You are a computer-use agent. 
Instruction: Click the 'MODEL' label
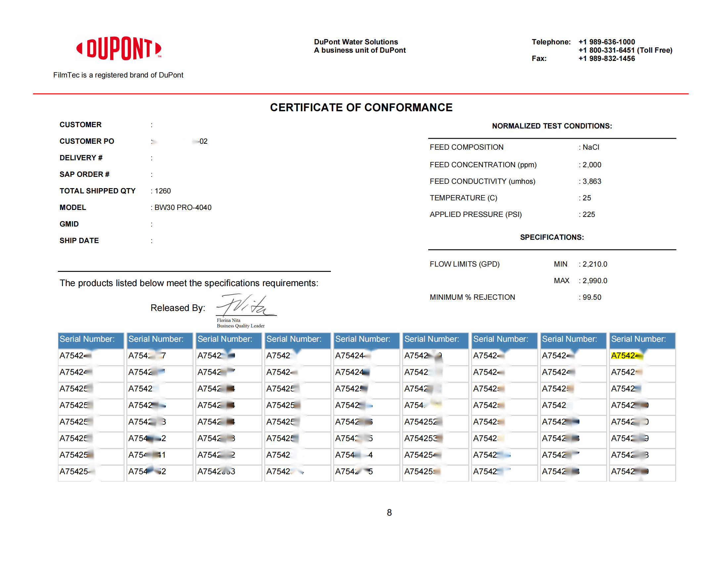tap(73, 207)
